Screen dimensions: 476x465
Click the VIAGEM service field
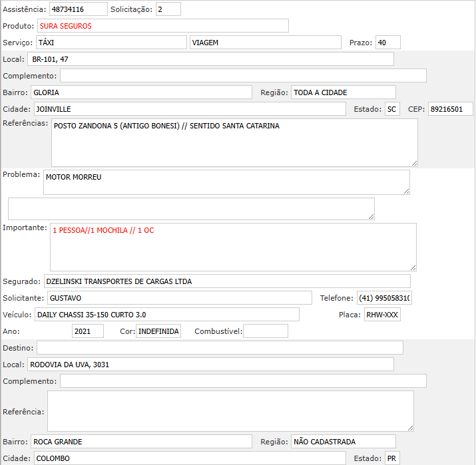coord(266,43)
